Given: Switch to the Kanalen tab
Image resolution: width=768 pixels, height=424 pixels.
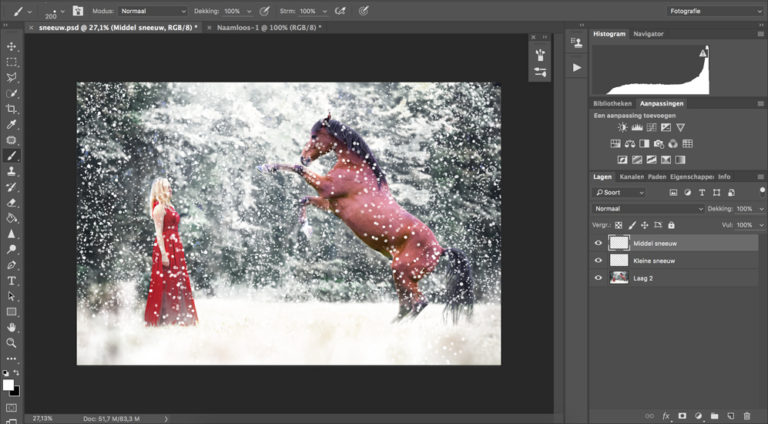Looking at the screenshot, I should coord(632,177).
